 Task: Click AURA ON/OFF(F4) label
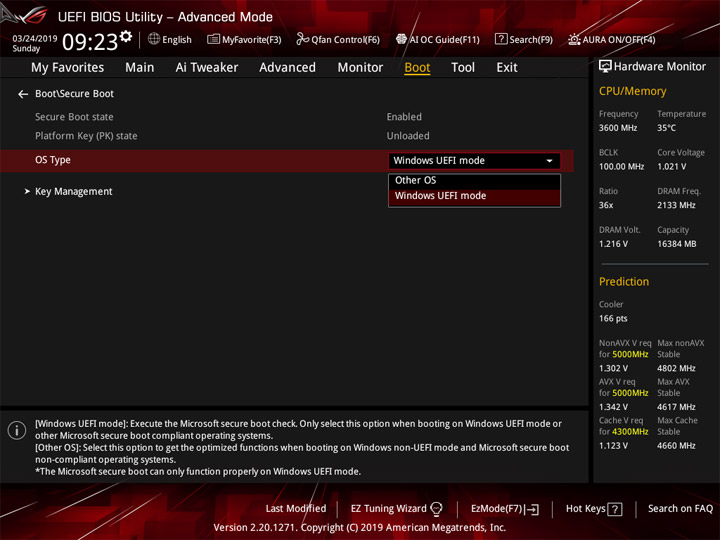click(619, 40)
